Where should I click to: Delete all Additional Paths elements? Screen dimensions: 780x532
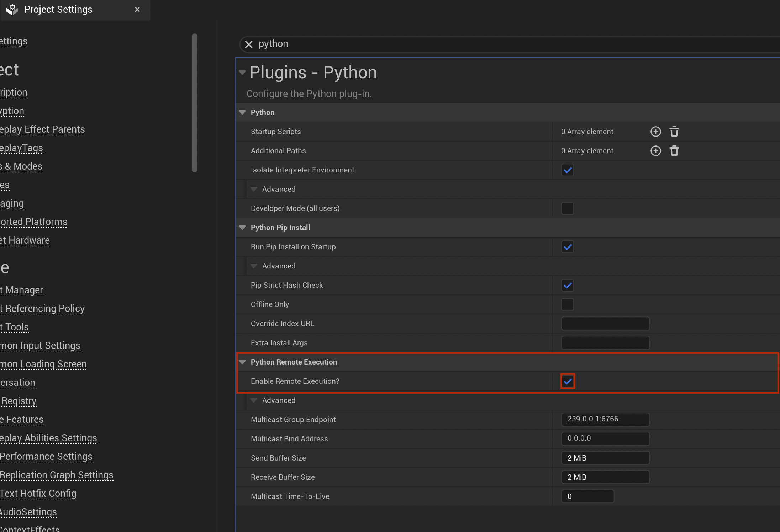tap(675, 150)
